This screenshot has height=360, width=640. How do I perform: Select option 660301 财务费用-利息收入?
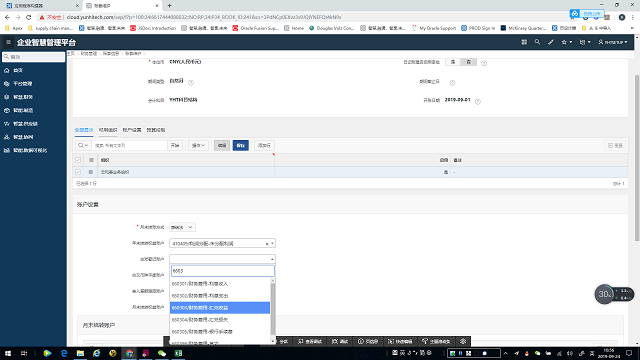click(x=220, y=284)
